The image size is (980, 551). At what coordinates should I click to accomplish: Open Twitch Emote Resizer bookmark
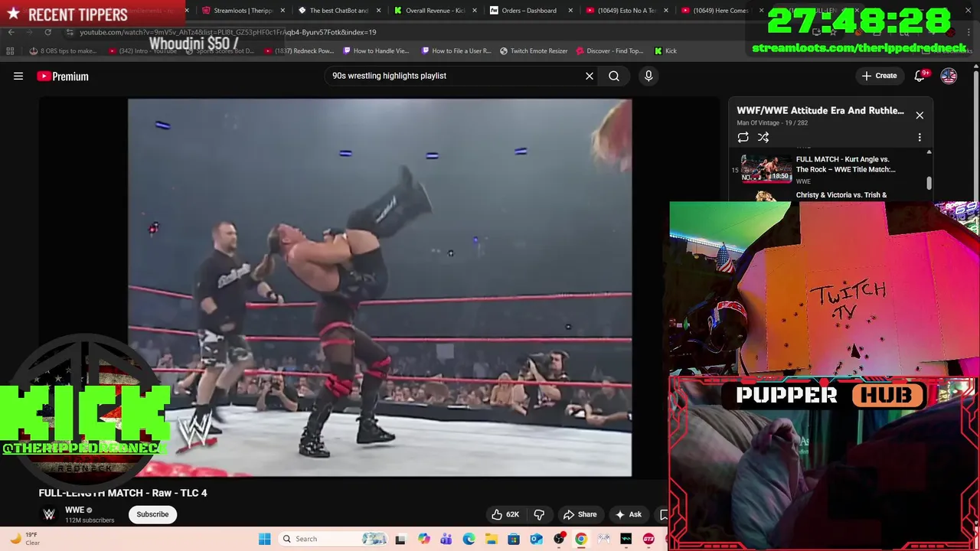[x=534, y=51]
